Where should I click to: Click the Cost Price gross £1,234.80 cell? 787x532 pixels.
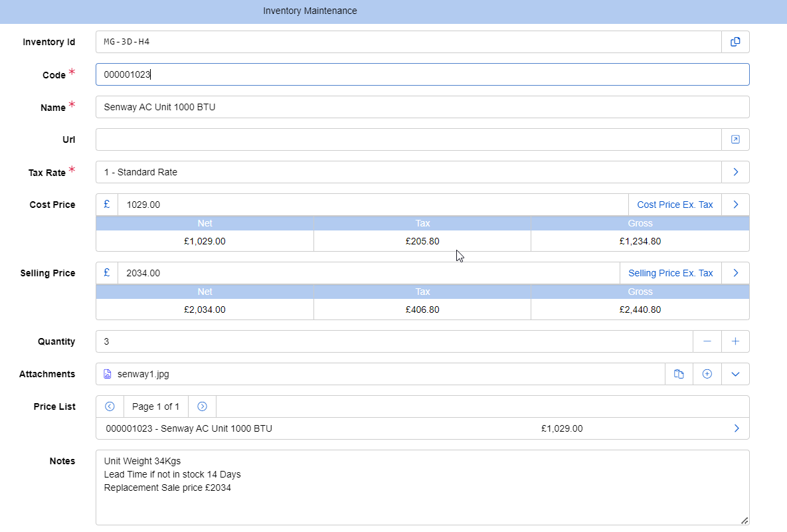640,241
